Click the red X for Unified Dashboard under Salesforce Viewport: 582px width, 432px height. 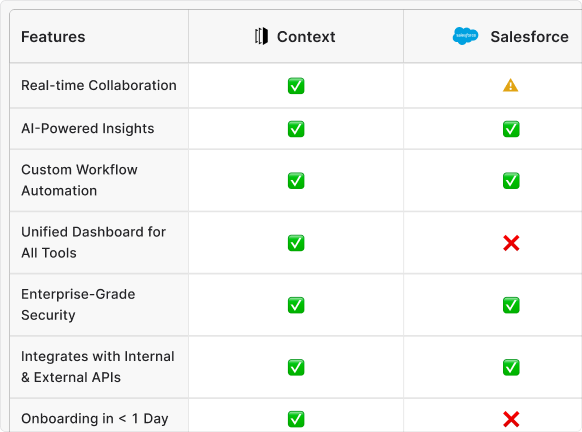(x=511, y=243)
